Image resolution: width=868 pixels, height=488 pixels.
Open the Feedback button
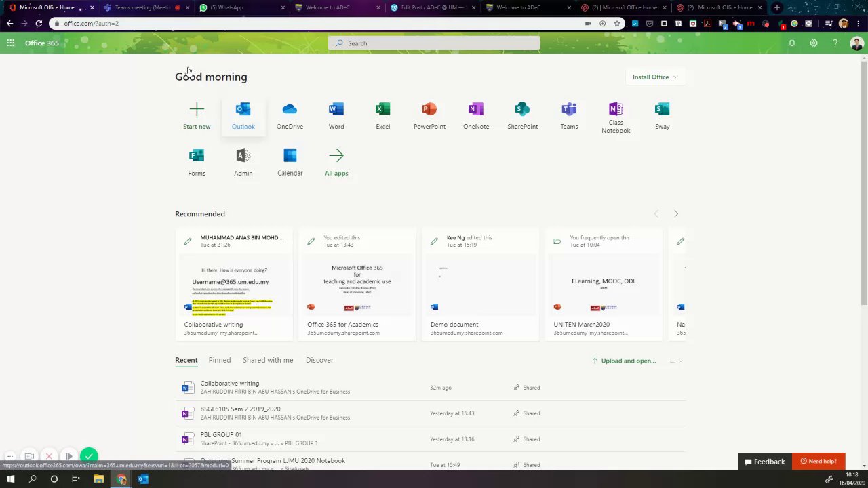764,462
